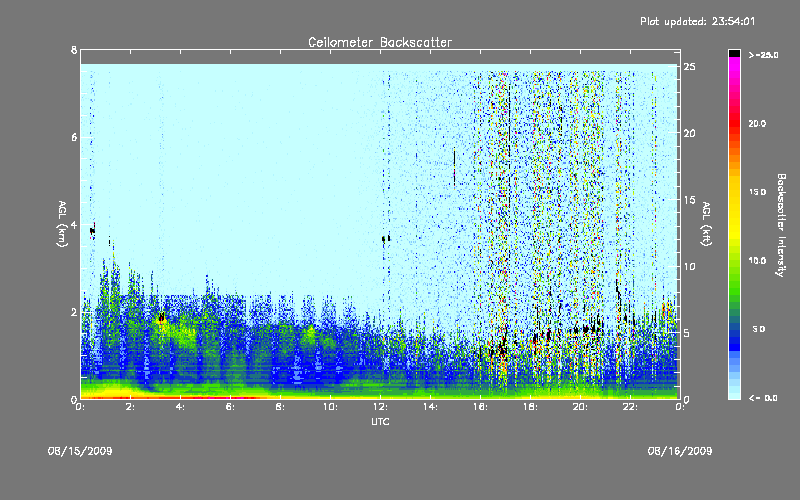Click the '18:' UTC hour tick label
This screenshot has height=500, width=800.
click(530, 407)
